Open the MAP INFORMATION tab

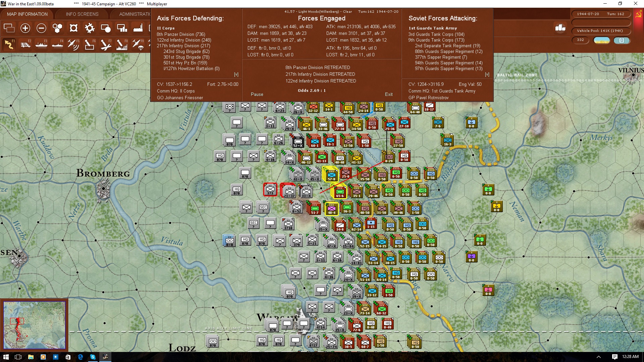pos(27,14)
